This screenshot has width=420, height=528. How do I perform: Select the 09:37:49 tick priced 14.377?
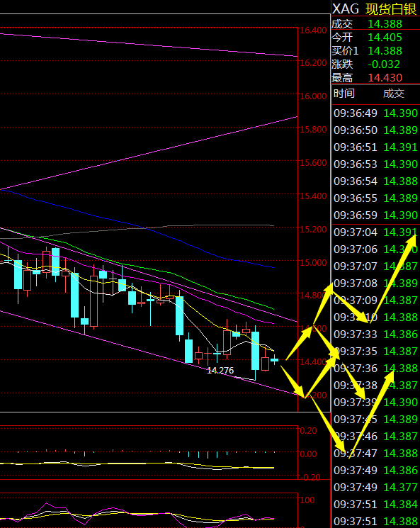tap(375, 488)
